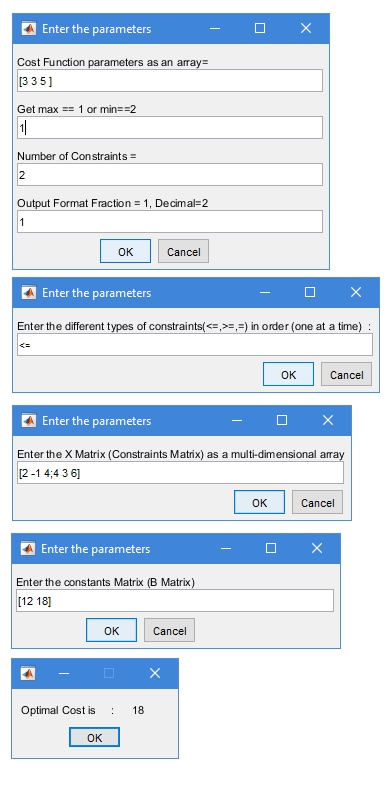The width and height of the screenshot is (392, 798).
Task: Maximize the Cost Function parameters dialog
Action: (x=260, y=28)
